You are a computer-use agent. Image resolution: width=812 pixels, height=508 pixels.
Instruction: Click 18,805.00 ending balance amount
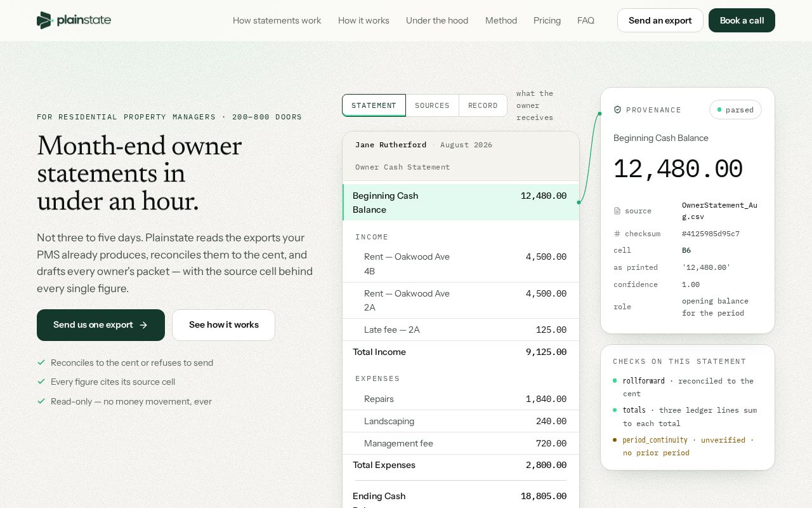click(544, 496)
